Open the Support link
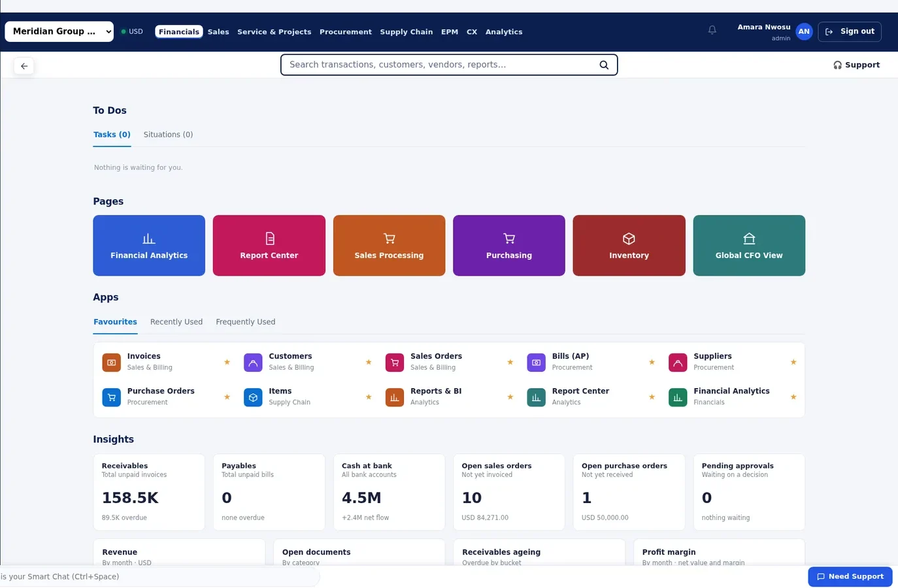 point(856,65)
